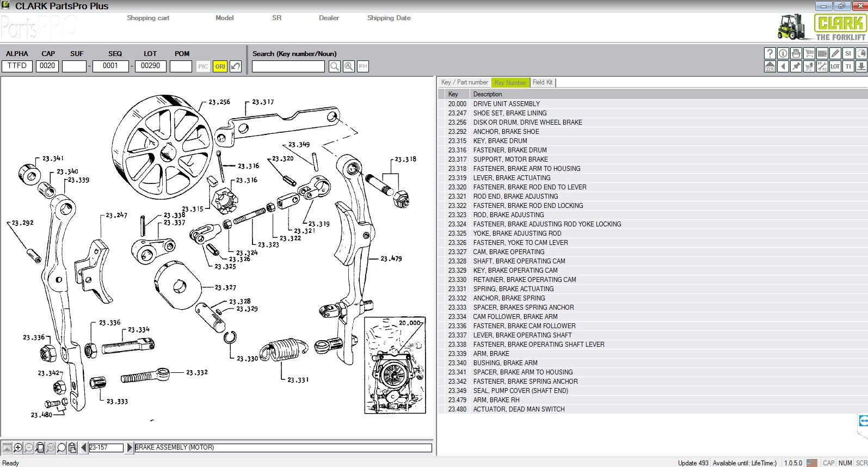The height and width of the screenshot is (467, 868).
Task: Zoom in on the diagram with plus magnifier
Action: click(18, 448)
